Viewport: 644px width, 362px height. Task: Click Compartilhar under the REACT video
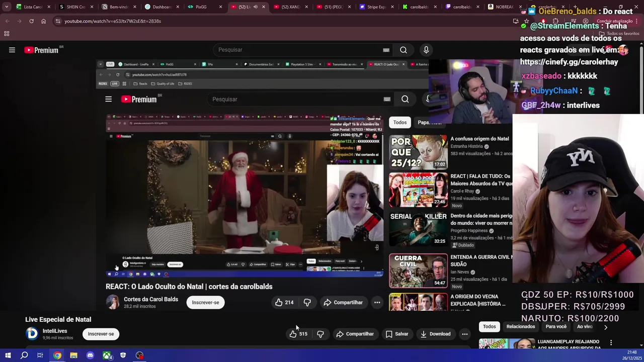coord(343,302)
